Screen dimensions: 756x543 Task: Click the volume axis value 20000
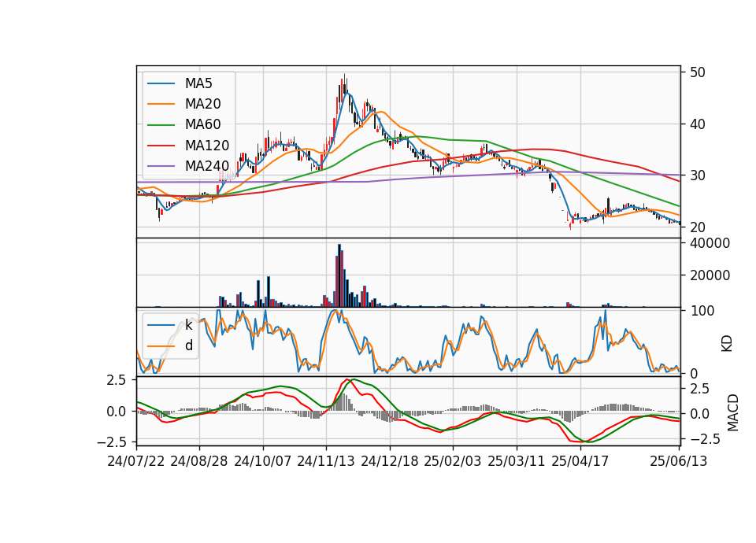[710, 275]
